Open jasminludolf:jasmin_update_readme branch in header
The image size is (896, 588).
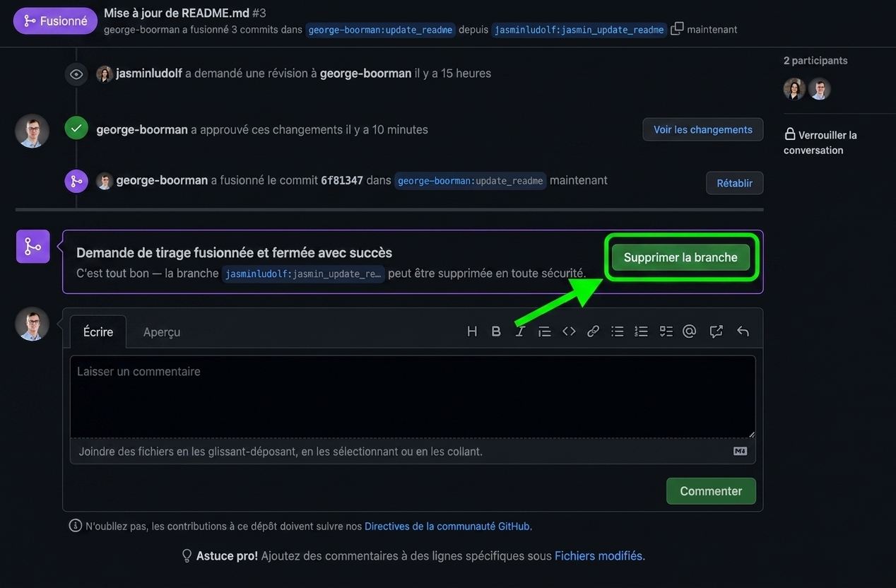pyautogui.click(x=579, y=30)
